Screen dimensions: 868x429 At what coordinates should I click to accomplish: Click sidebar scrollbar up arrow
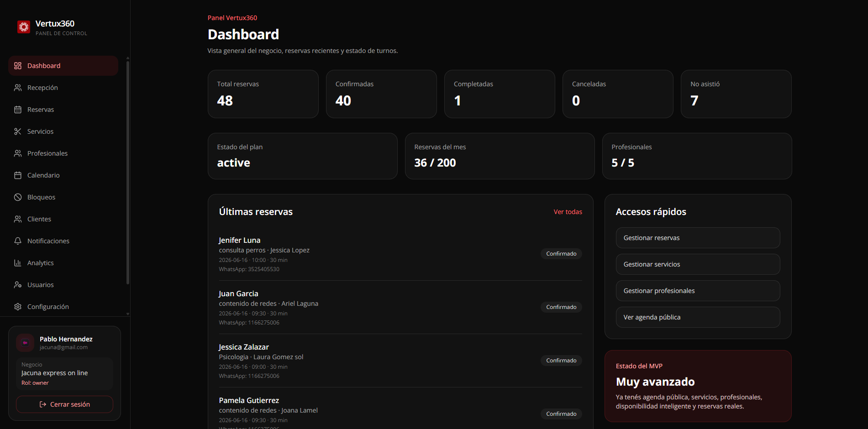(x=128, y=58)
